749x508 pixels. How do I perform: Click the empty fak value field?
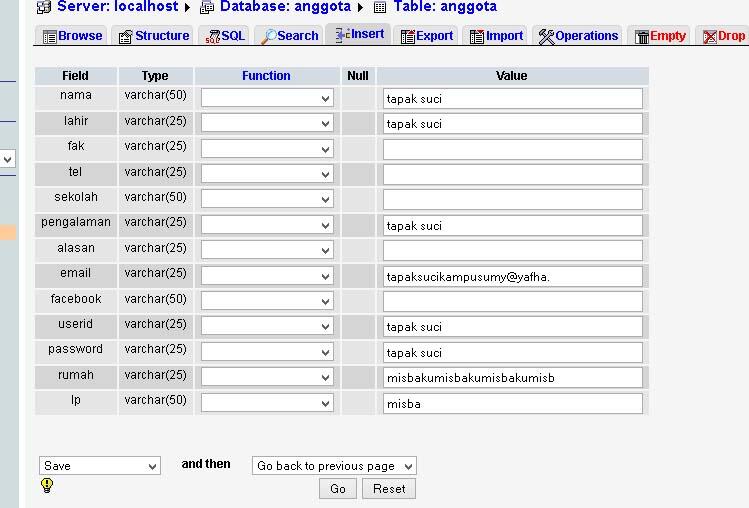(x=513, y=149)
